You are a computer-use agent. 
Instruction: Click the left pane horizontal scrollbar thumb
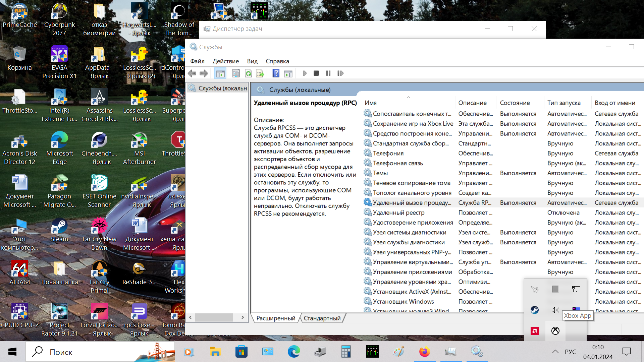pyautogui.click(x=214, y=317)
